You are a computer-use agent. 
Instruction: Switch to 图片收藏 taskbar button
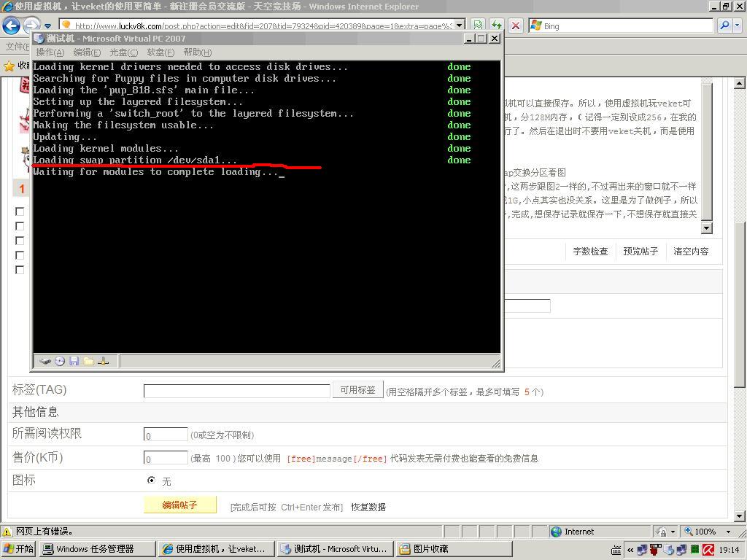click(454, 549)
